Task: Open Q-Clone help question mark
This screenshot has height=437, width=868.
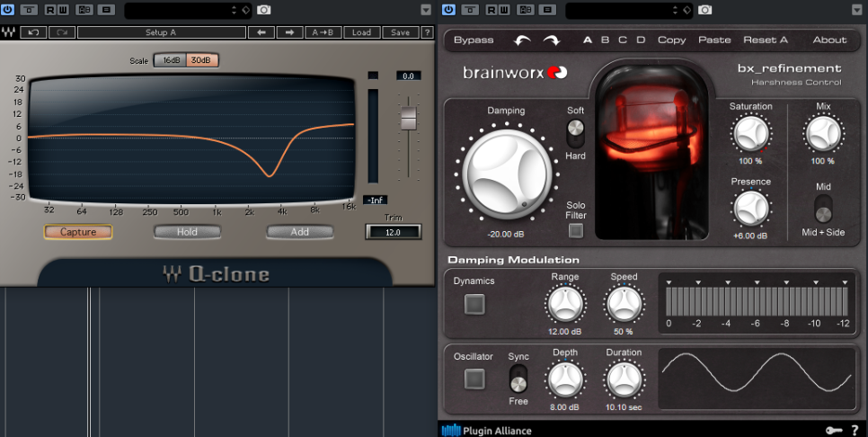Action: tap(427, 32)
